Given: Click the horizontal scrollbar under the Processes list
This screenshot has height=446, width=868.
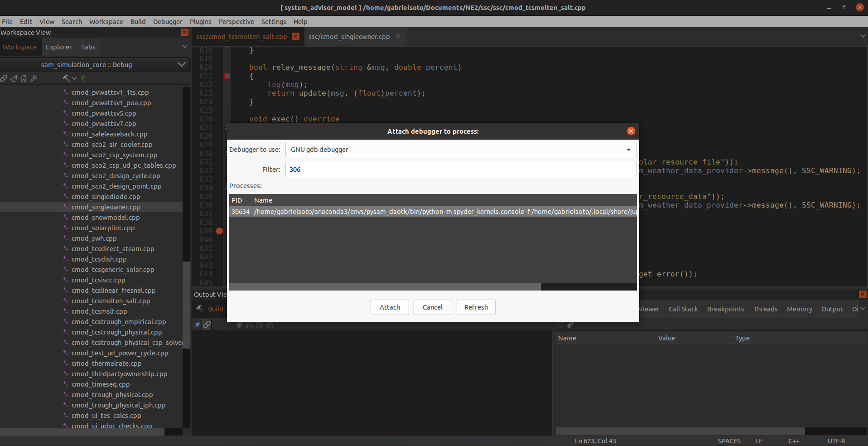Looking at the screenshot, I should (x=385, y=287).
